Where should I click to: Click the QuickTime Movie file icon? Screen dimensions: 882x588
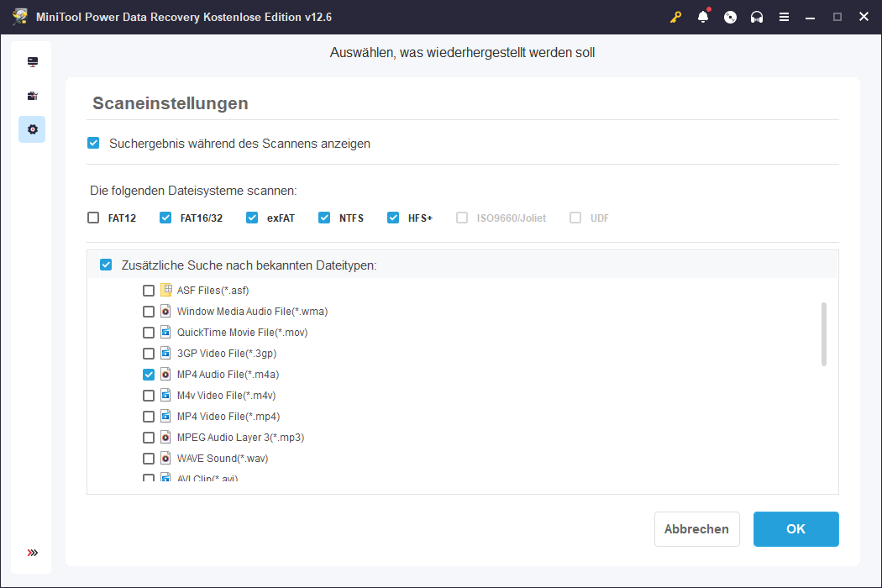point(166,332)
